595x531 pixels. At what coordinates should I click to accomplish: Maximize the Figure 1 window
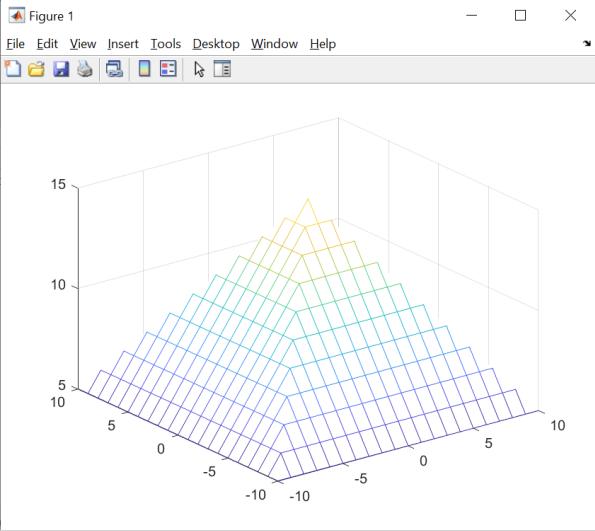[x=520, y=16]
